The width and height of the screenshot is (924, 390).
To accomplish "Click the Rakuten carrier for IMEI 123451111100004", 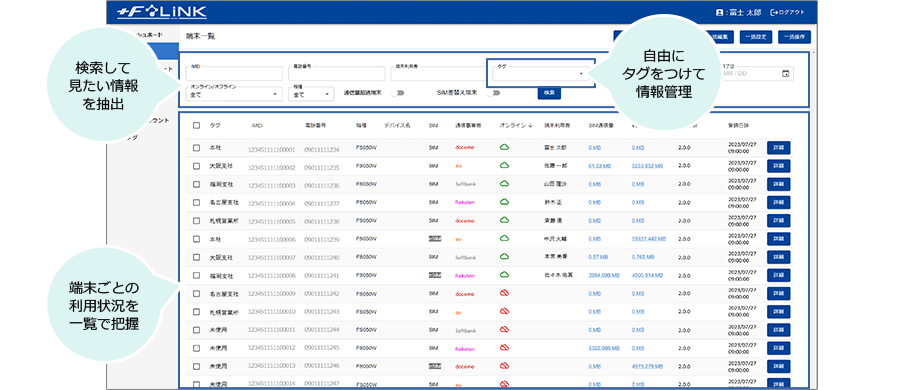I will pyautogui.click(x=464, y=202).
